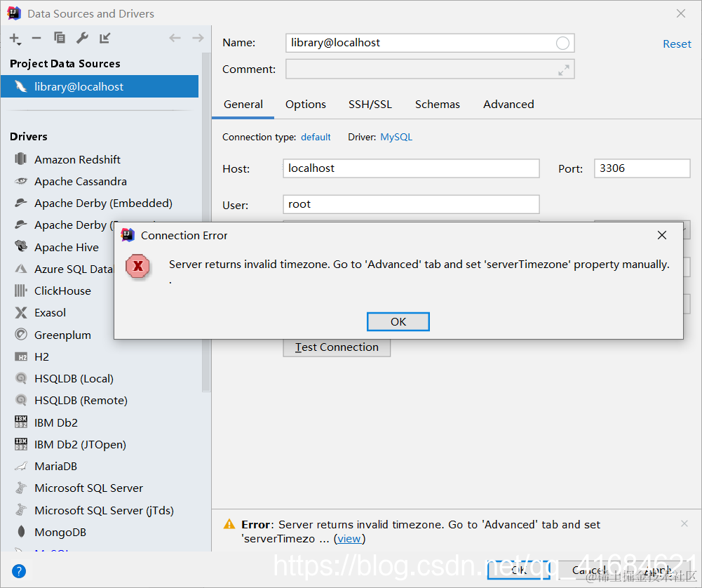Click the Test Connection button

click(337, 347)
